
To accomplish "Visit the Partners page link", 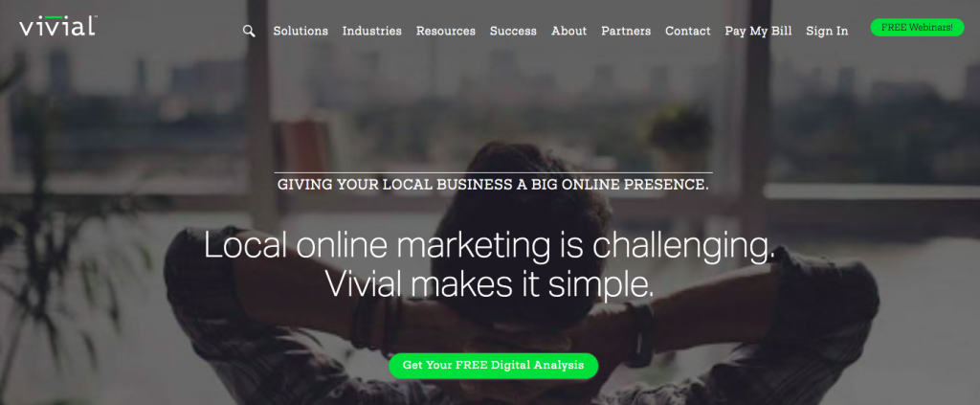I will tap(626, 31).
